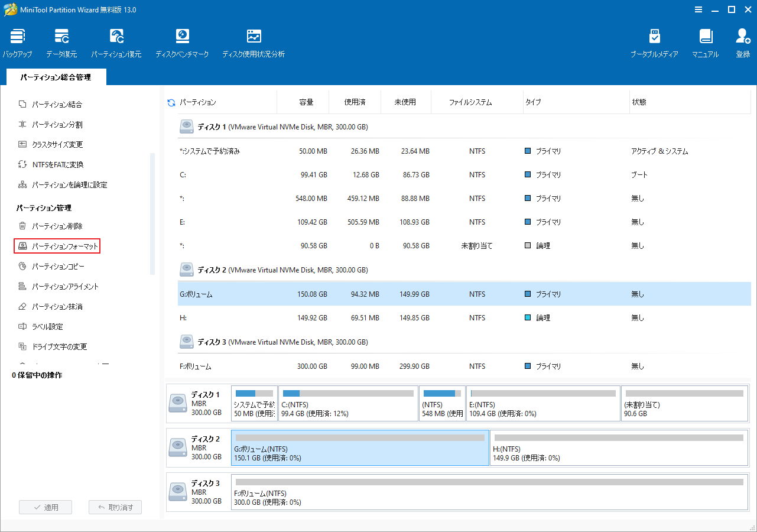Launch データ復元 (Data Recovery)
757x532 pixels.
[61, 41]
